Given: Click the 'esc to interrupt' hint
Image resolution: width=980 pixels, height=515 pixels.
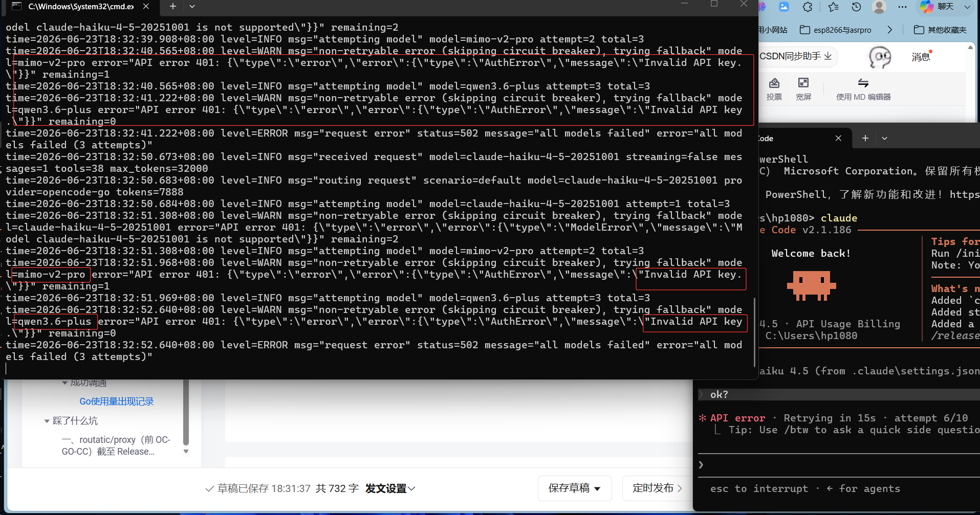Looking at the screenshot, I should (x=759, y=488).
